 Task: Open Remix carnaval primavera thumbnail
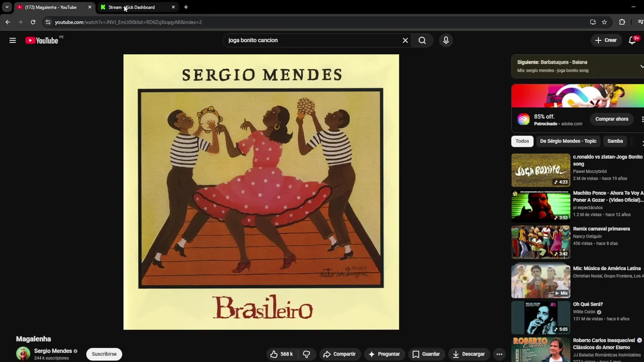pyautogui.click(x=541, y=242)
